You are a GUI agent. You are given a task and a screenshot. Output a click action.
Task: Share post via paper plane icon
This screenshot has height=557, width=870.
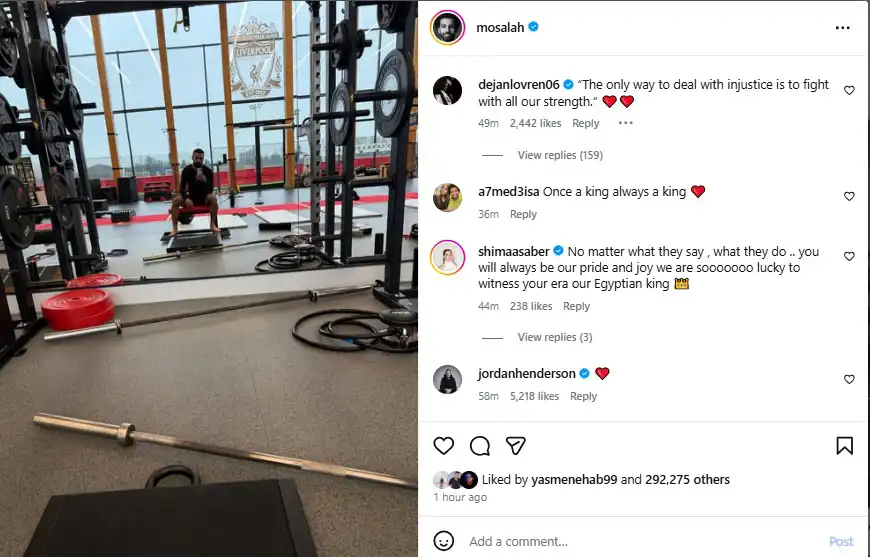tap(515, 445)
